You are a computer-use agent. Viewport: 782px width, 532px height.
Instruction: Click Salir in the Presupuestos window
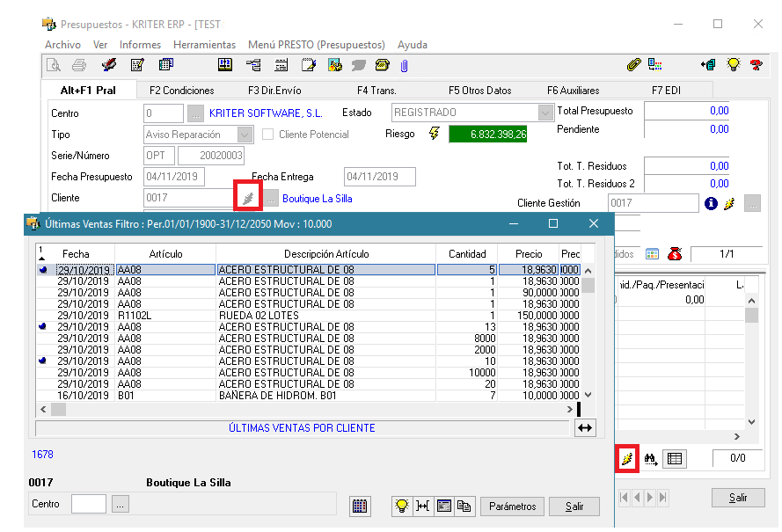[738, 498]
